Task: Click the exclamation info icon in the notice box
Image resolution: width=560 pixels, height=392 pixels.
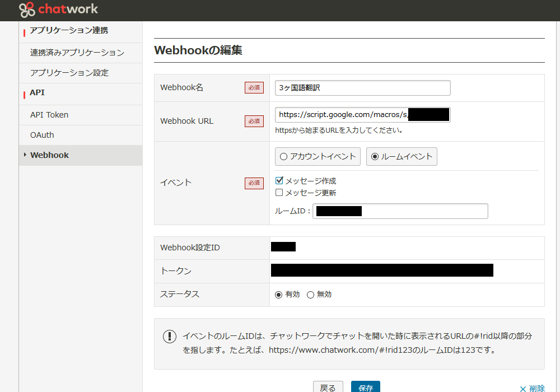Action: [170, 337]
